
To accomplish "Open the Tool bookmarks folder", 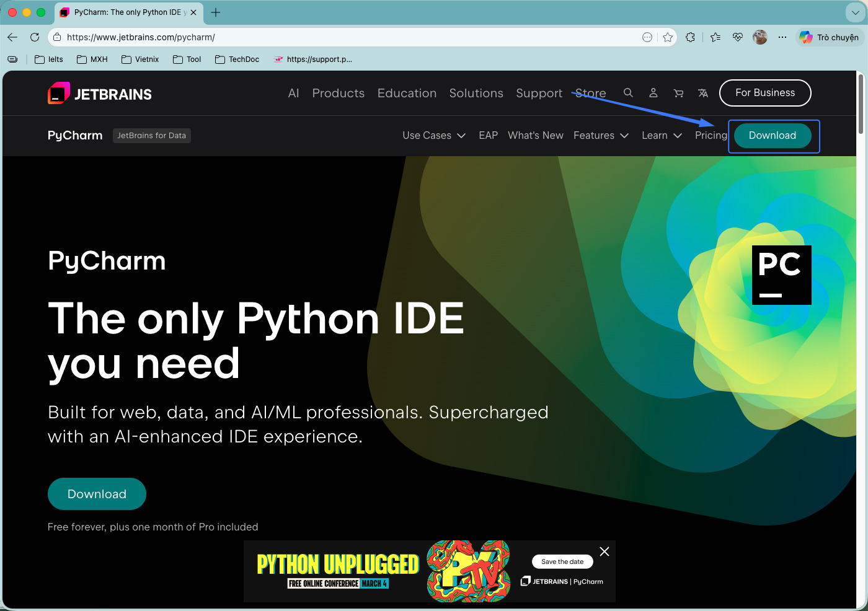I will click(x=187, y=59).
